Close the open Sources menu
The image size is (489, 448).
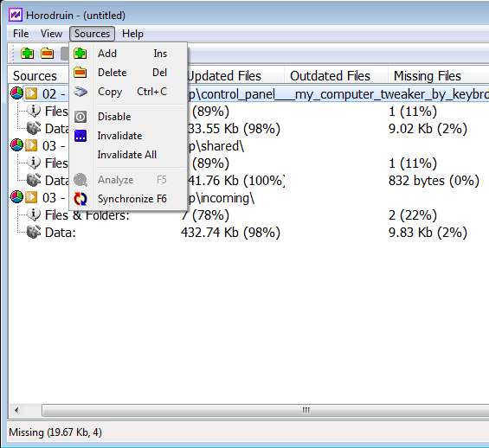pyautogui.click(x=92, y=34)
